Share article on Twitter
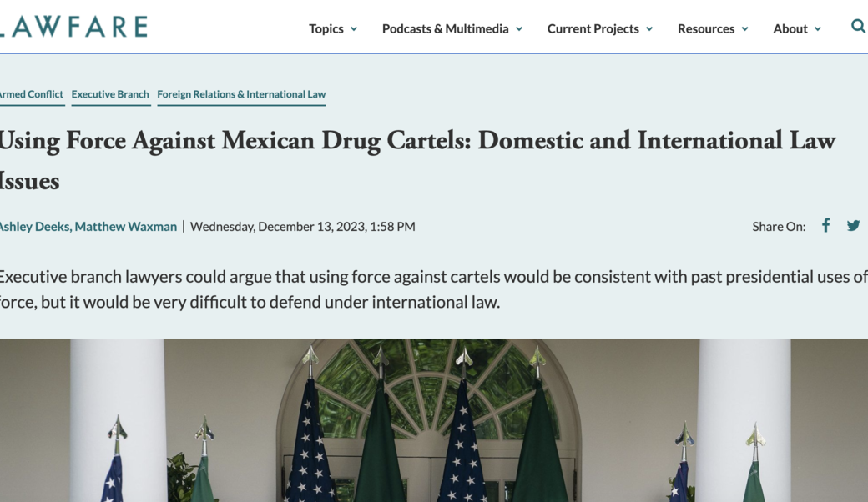Screen dimensions: 868x502 click(853, 225)
